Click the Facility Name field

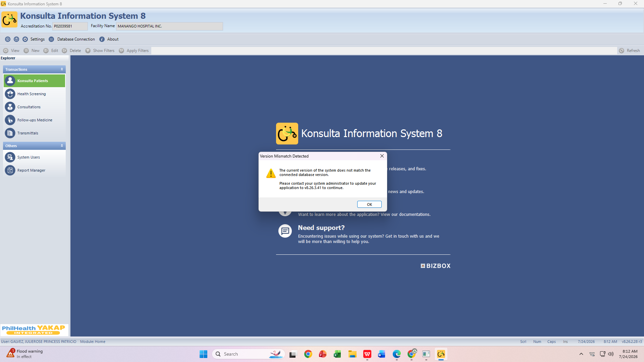click(169, 26)
